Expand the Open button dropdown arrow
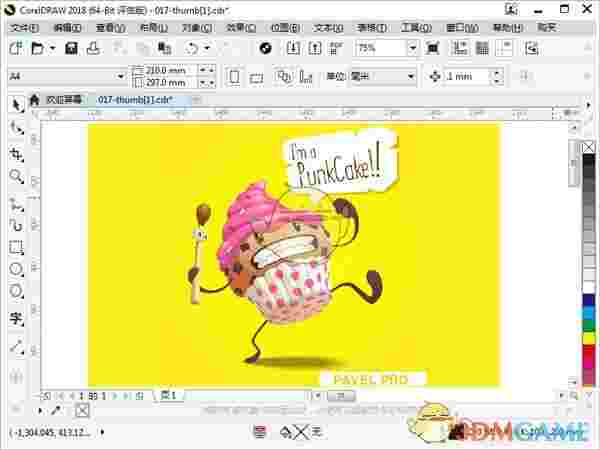600x450 pixels. (53, 48)
